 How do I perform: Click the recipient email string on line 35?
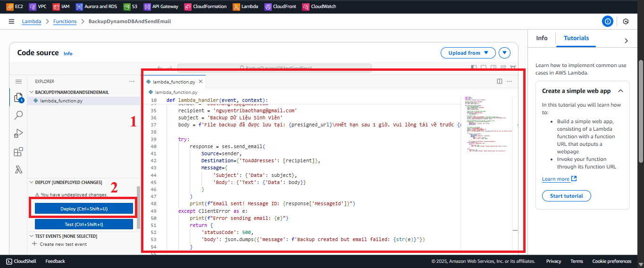(x=255, y=110)
